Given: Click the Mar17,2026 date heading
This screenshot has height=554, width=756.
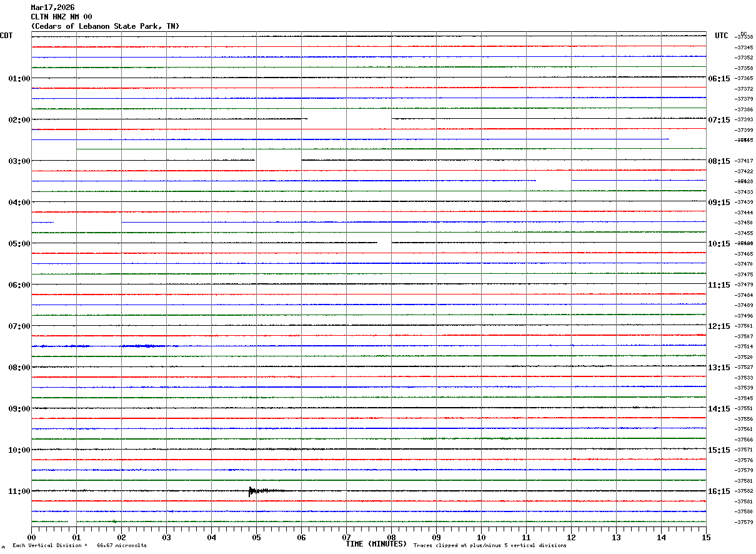Looking at the screenshot, I should tap(52, 8).
